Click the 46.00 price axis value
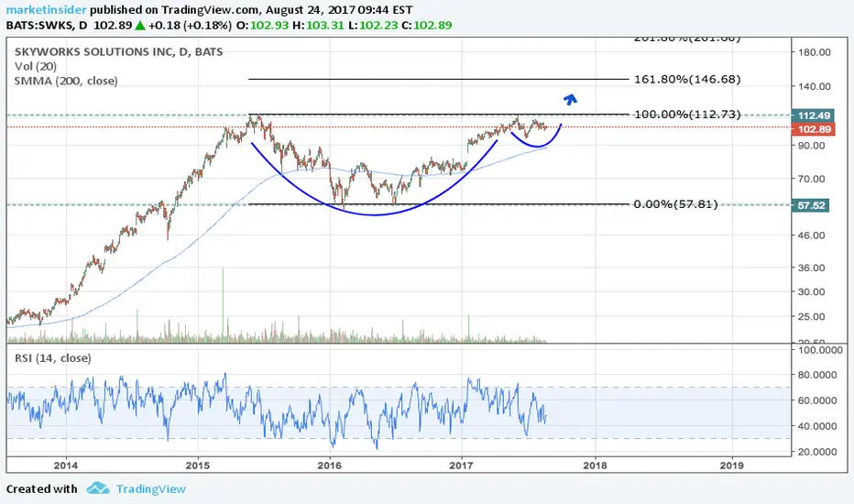The height and width of the screenshot is (504, 854). (812, 236)
